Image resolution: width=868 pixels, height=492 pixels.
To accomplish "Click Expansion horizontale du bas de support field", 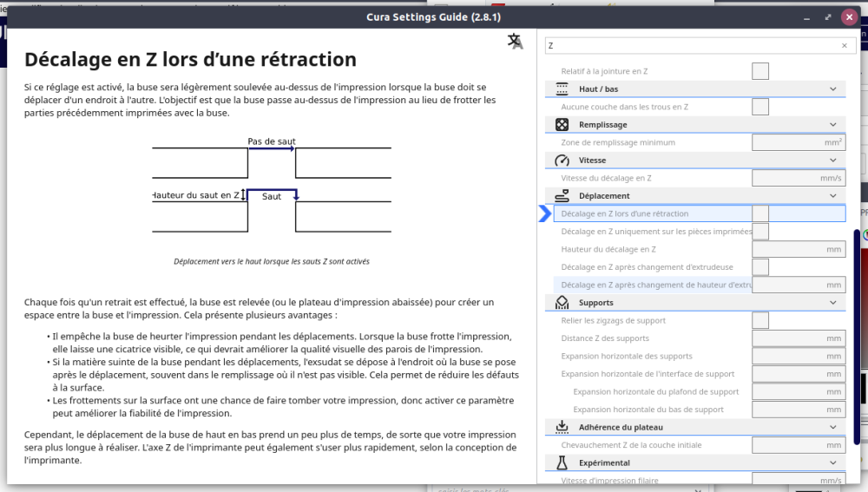I will [799, 410].
